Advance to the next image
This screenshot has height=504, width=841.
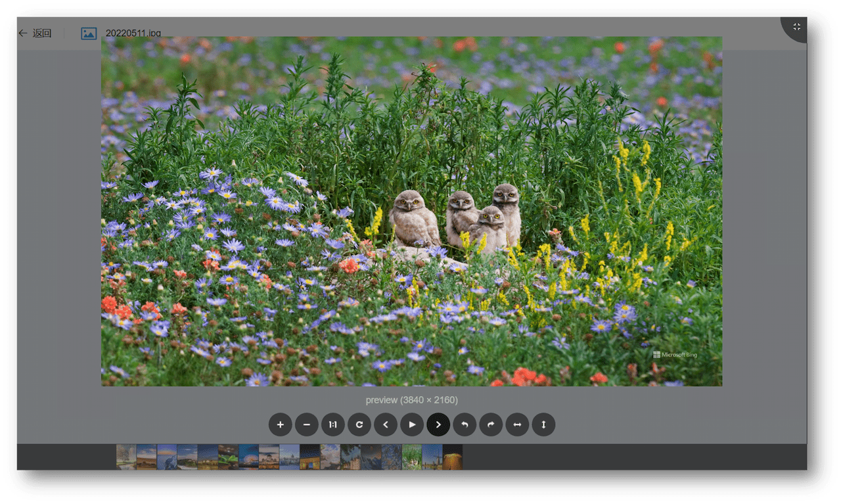point(438,424)
